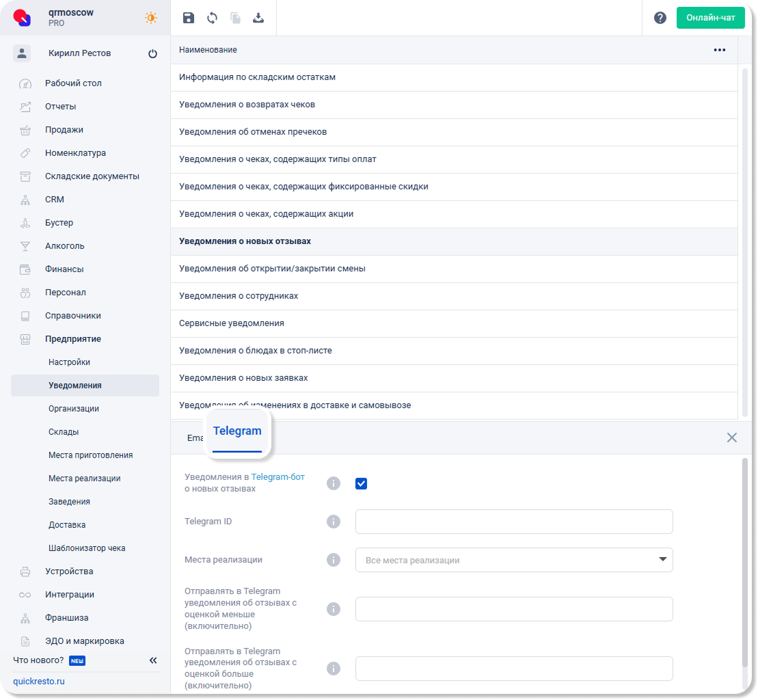
Task: Open the Места реализации dropdown
Action: (514, 560)
